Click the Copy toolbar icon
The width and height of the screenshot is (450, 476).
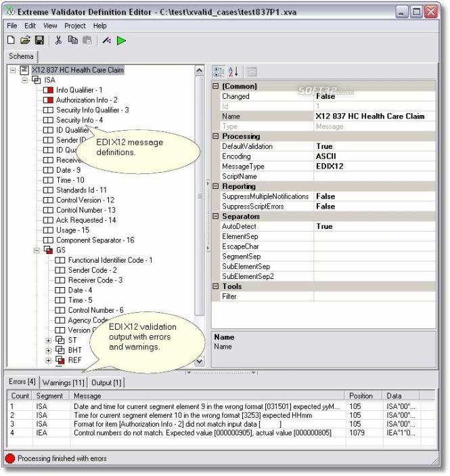73,40
